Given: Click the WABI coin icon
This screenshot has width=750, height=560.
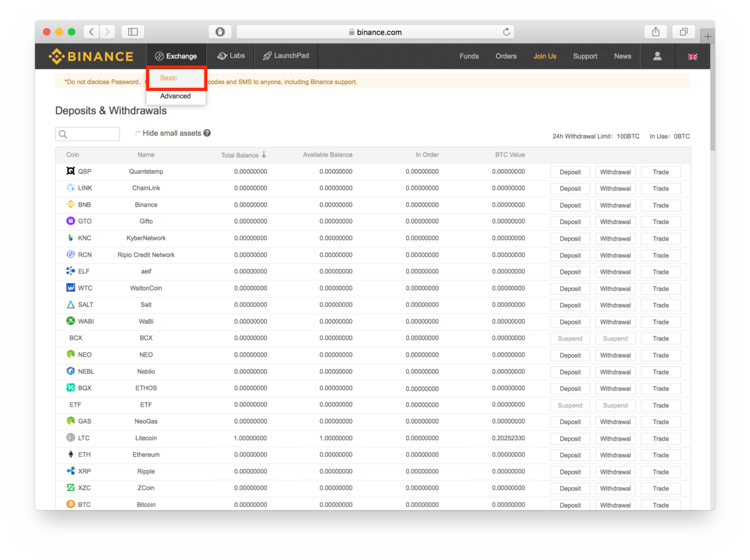Looking at the screenshot, I should pyautogui.click(x=71, y=321).
